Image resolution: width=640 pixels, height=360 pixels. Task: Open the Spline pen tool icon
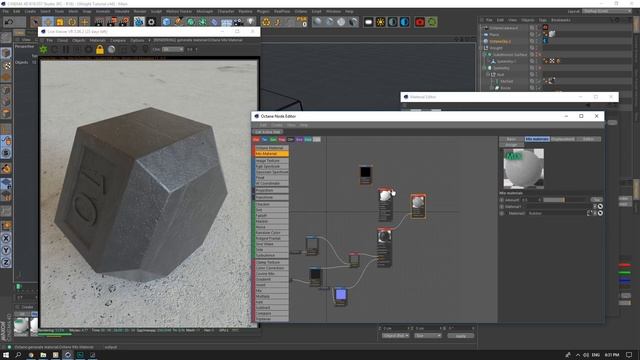(178, 22)
